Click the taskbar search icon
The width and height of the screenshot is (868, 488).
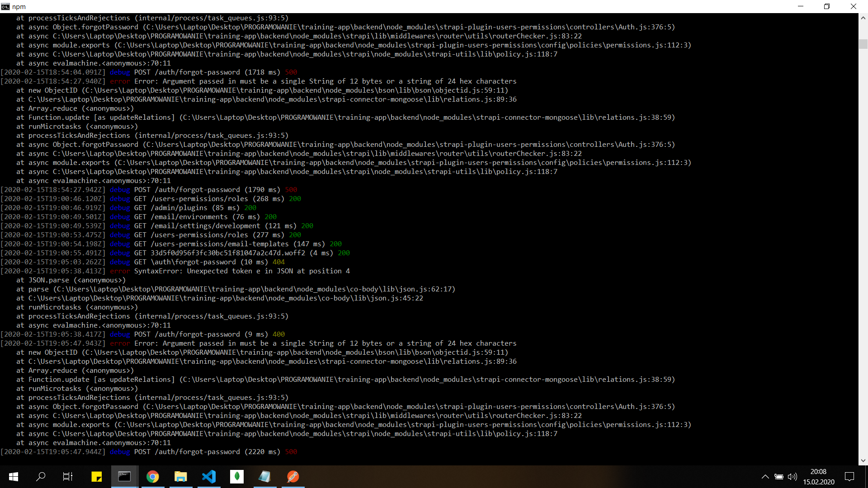(x=41, y=477)
